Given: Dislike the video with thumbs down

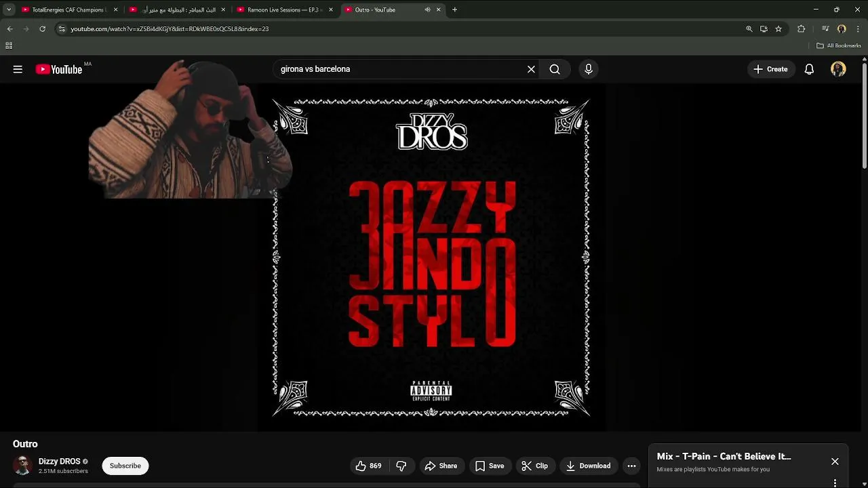Looking at the screenshot, I should [401, 466].
